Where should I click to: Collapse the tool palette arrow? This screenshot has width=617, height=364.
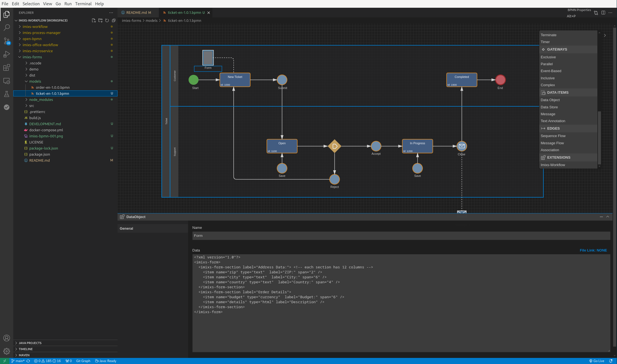coord(605,35)
